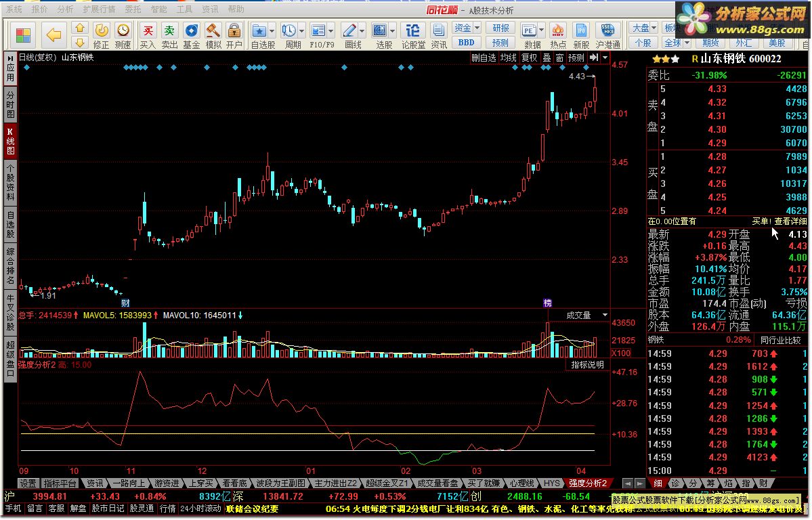The image size is (812, 520).
Task: Open the 大盘 dropdown
Action: (x=643, y=28)
